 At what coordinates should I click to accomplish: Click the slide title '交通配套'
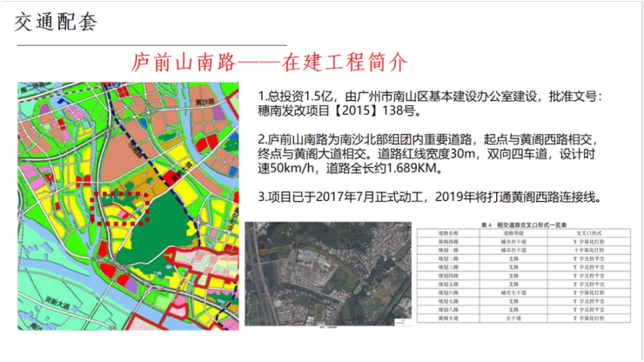56,22
